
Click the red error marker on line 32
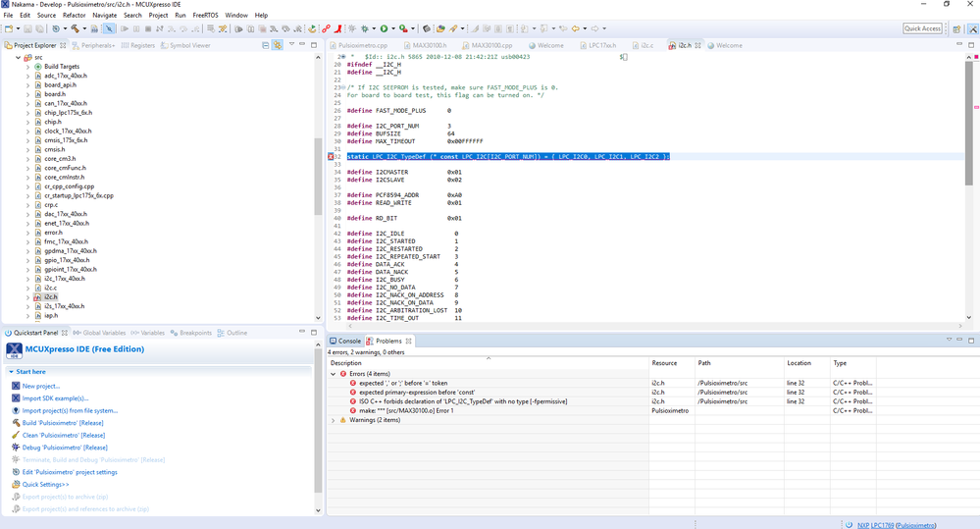332,157
